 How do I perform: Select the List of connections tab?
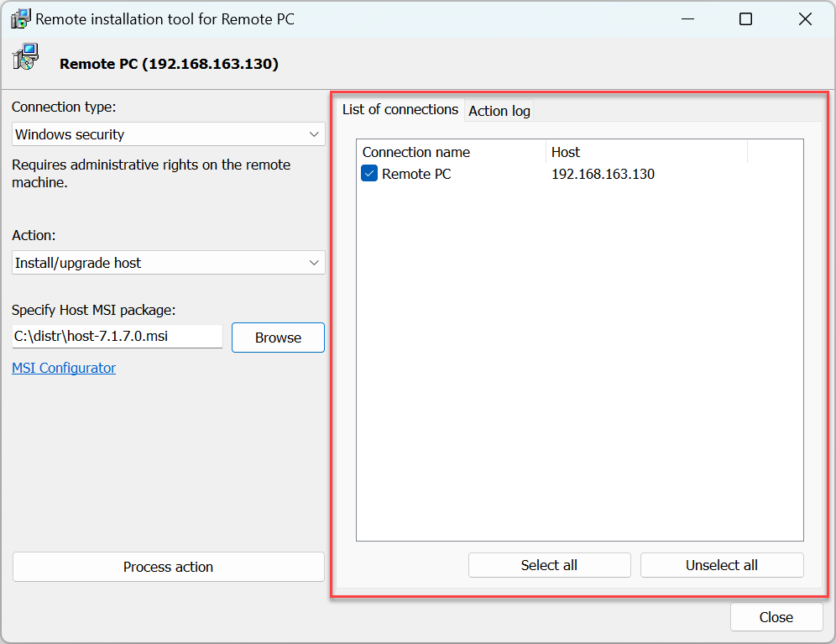(x=400, y=109)
